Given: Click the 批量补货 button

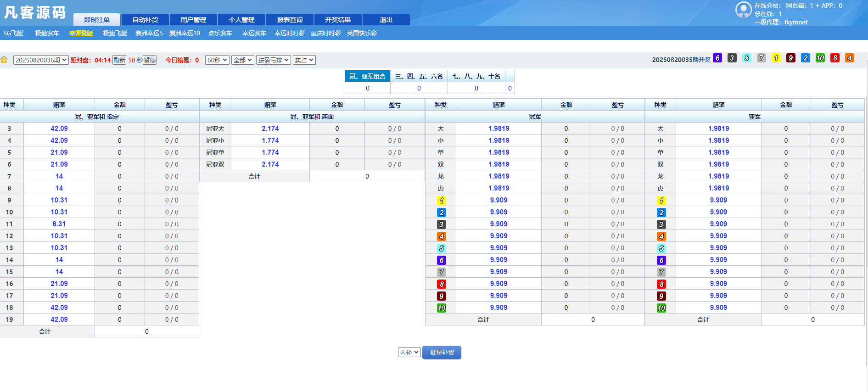Looking at the screenshot, I should (442, 353).
